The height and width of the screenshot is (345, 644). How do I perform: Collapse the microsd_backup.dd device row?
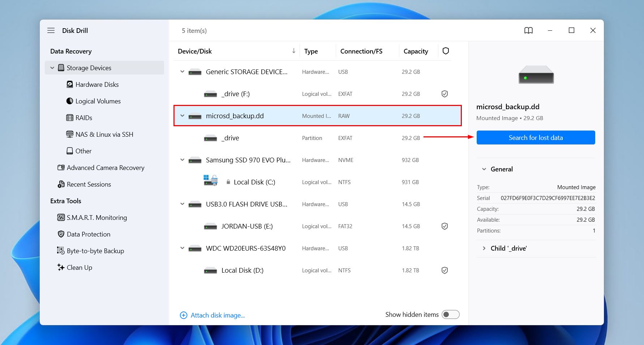tap(182, 116)
